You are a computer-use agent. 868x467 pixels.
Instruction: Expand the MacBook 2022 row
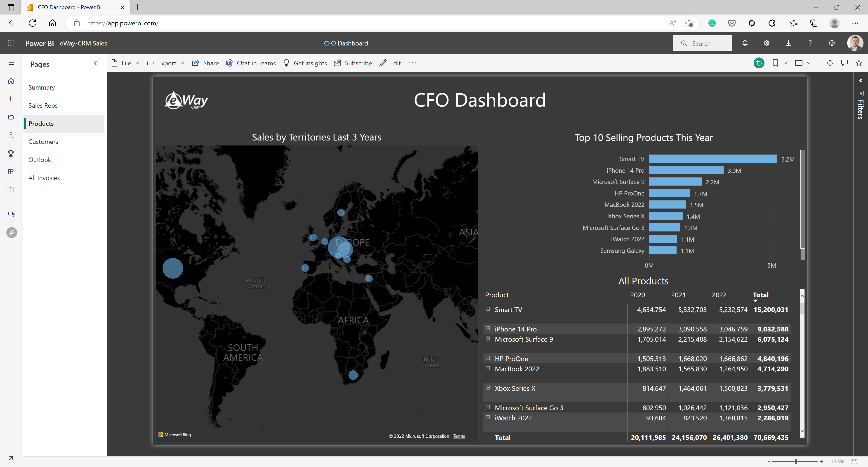pyautogui.click(x=488, y=368)
